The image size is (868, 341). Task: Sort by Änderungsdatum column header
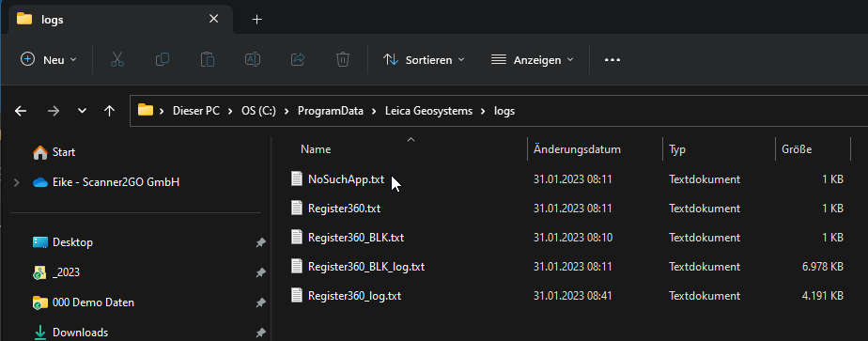click(x=577, y=149)
